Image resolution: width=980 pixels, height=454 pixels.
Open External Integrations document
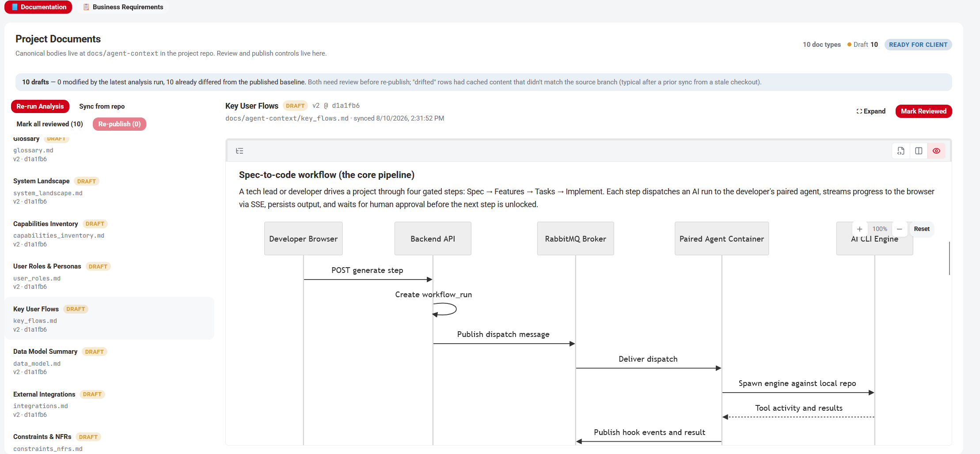(109, 404)
